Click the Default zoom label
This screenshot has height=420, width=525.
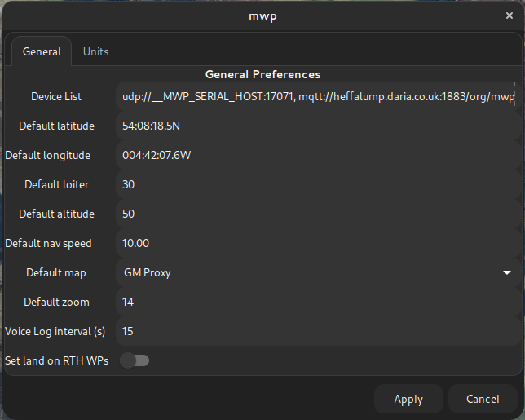point(56,302)
